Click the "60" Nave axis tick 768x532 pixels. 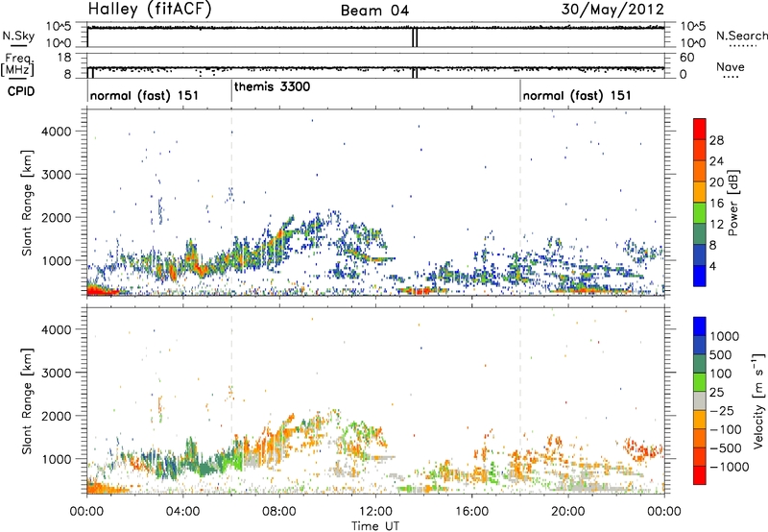click(686, 58)
